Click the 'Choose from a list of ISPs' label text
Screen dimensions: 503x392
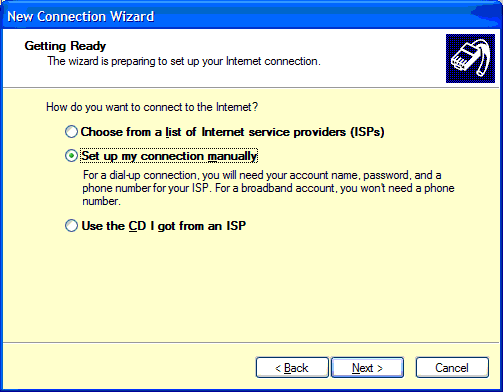click(233, 132)
